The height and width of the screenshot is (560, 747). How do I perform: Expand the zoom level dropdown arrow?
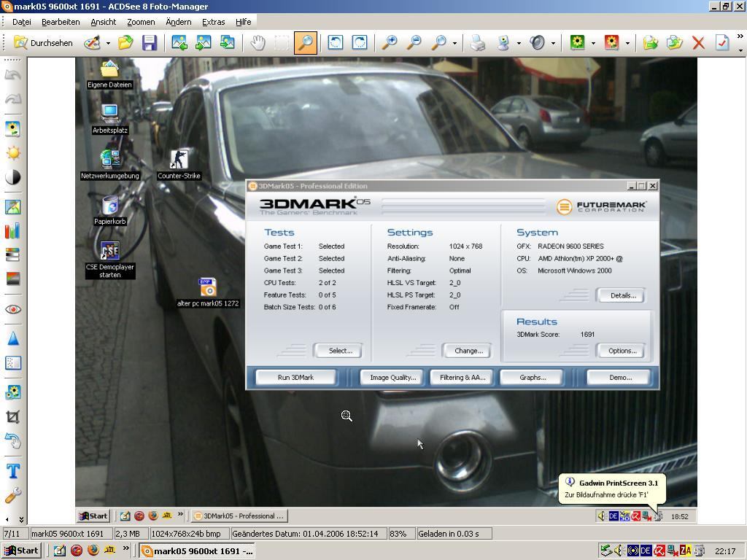tap(454, 43)
